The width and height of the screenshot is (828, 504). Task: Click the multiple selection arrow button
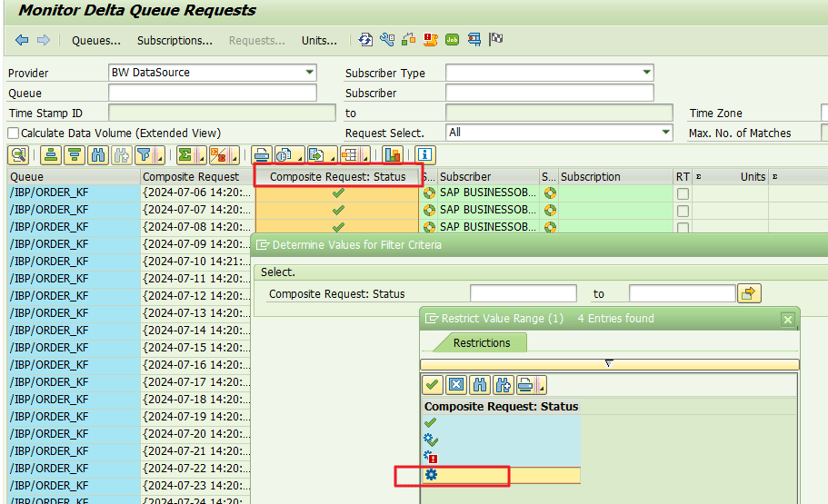click(x=750, y=293)
